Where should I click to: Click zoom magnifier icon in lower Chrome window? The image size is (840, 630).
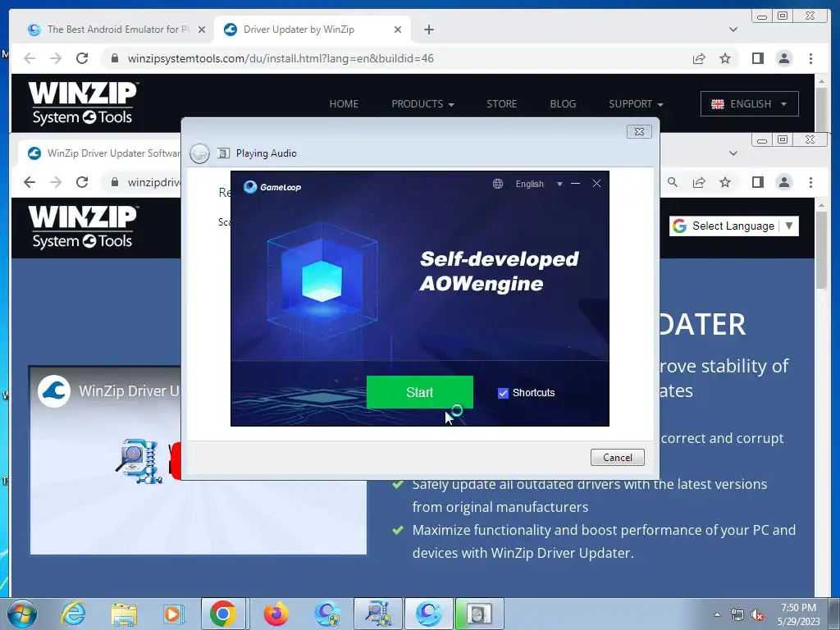coord(673,182)
